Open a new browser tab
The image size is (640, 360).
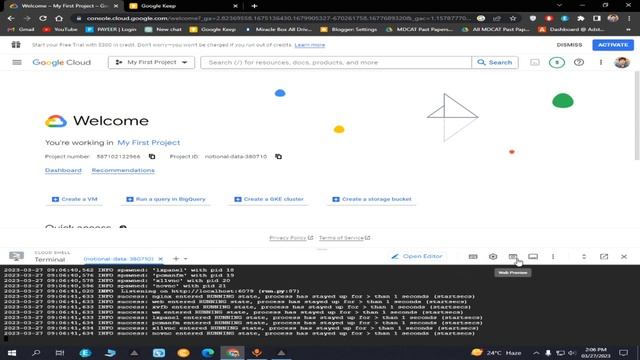[255, 6]
